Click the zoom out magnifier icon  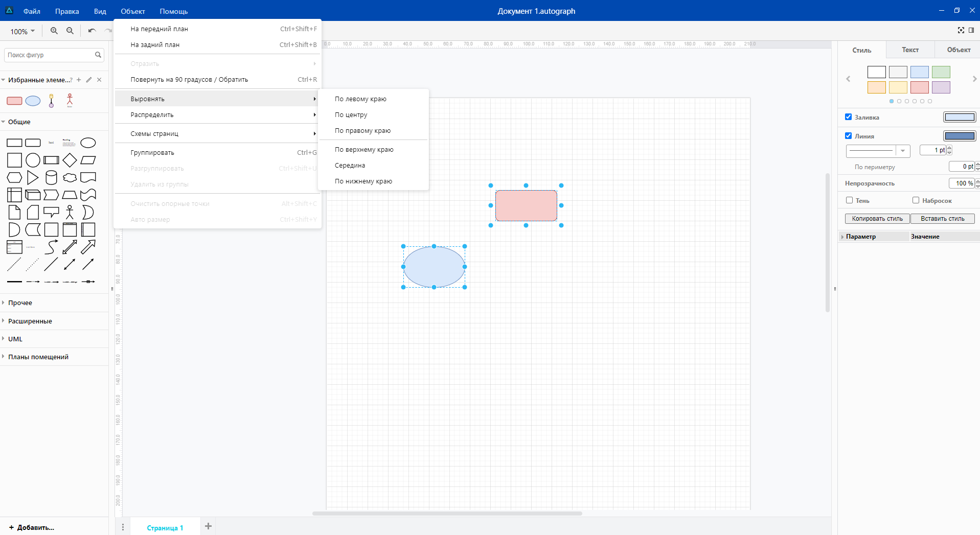pos(70,31)
